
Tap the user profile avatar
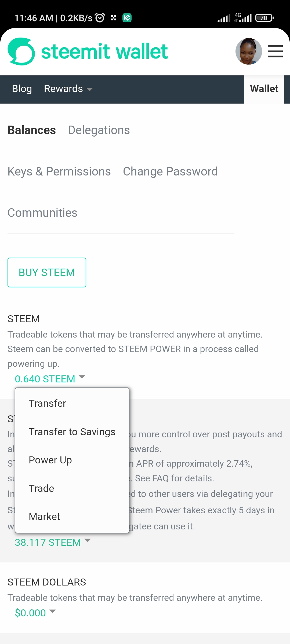(x=249, y=51)
